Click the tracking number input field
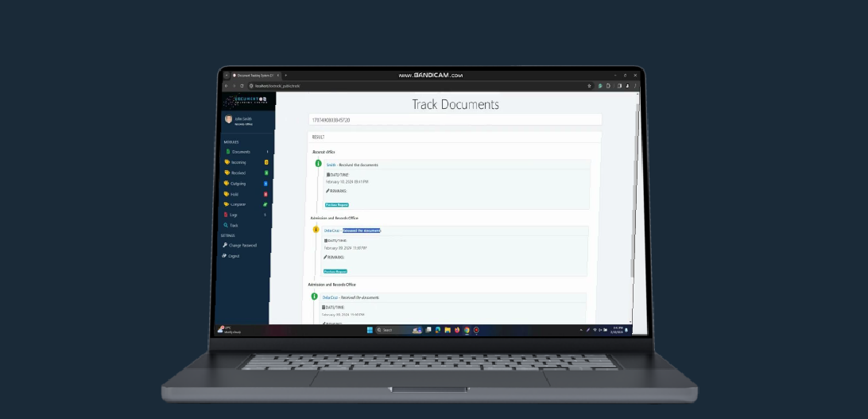The image size is (868, 419). click(x=455, y=119)
